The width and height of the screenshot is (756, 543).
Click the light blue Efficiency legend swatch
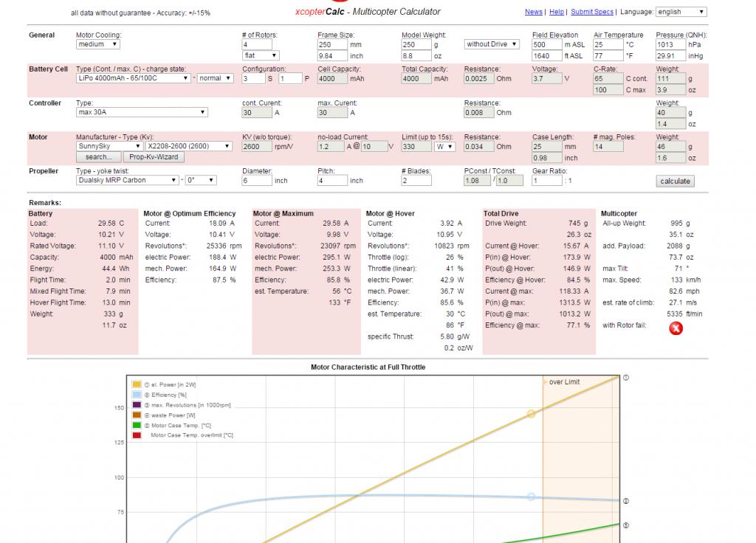tap(137, 395)
